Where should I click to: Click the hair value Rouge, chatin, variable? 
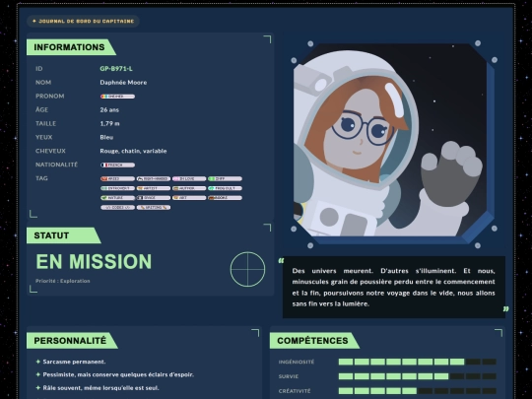(133, 151)
